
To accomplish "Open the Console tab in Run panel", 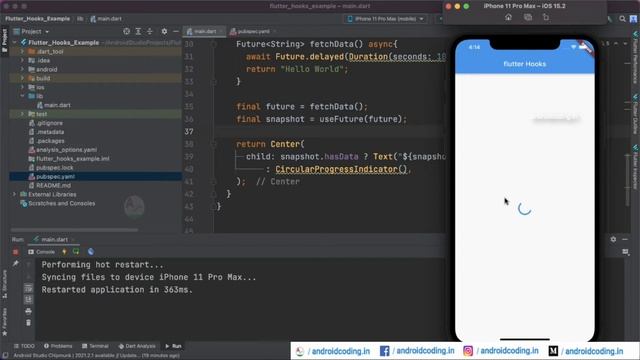I will (x=41, y=252).
